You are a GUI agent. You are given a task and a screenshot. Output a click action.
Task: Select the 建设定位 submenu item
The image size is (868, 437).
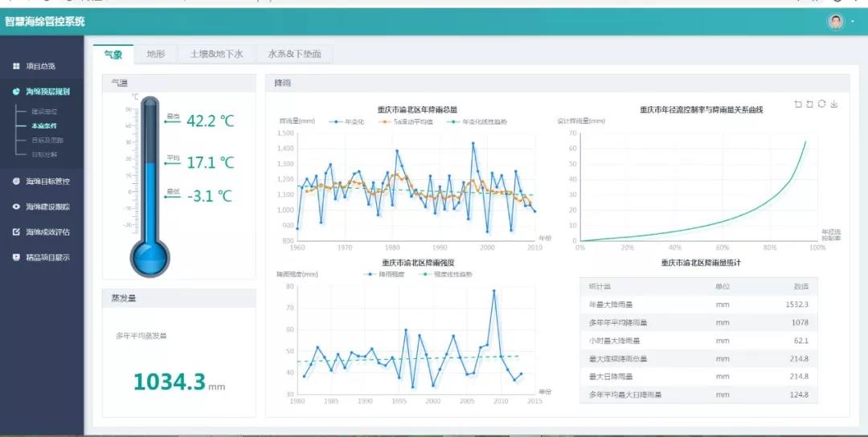(x=44, y=112)
